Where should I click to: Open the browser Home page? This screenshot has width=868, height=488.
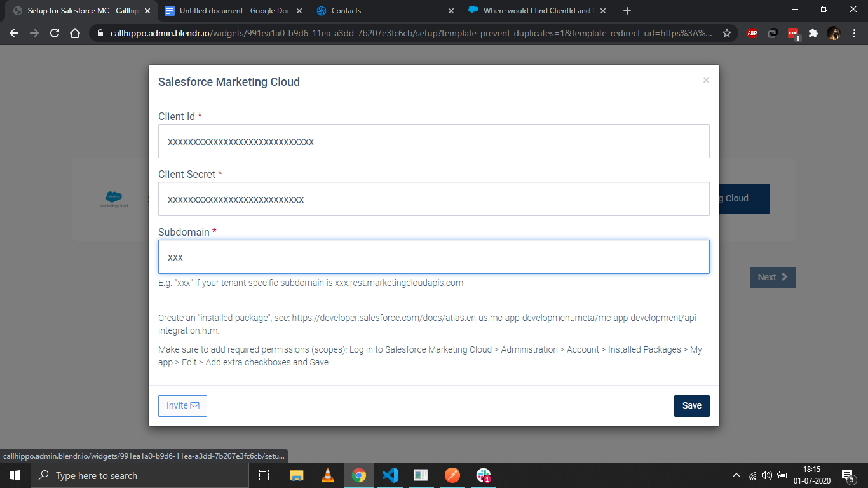click(x=75, y=33)
